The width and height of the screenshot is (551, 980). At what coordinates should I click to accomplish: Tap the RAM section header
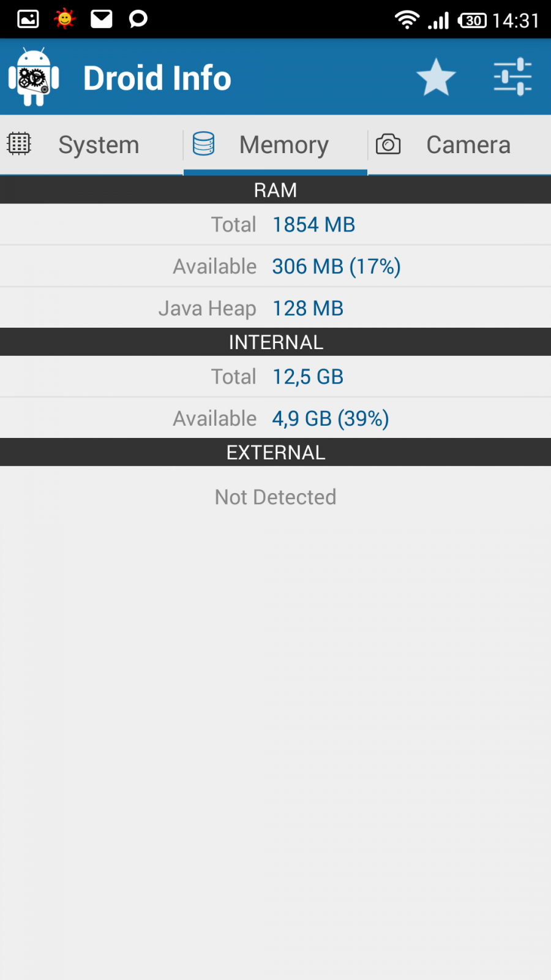point(275,190)
